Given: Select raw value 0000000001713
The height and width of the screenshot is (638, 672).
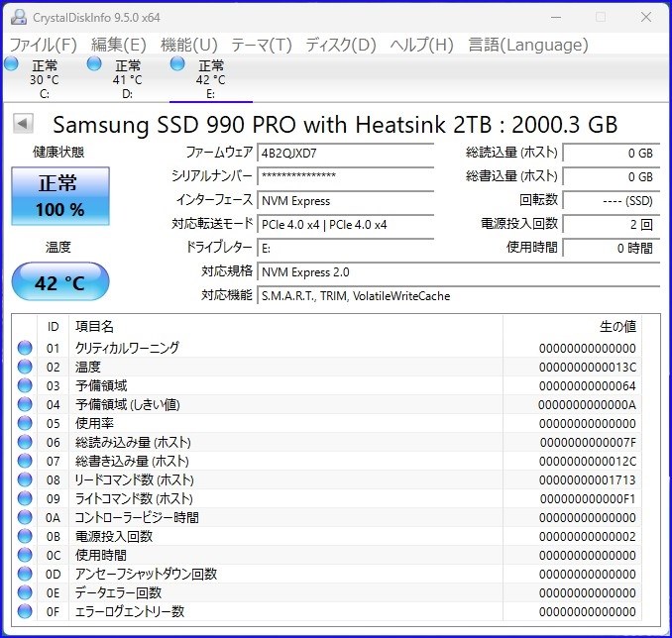Looking at the screenshot, I should tap(588, 480).
